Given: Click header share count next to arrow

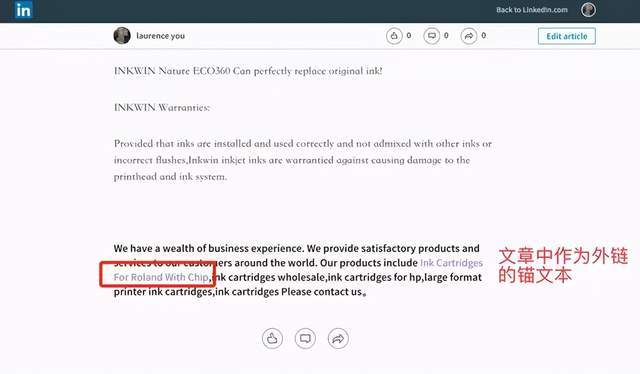Looking at the screenshot, I should [483, 36].
